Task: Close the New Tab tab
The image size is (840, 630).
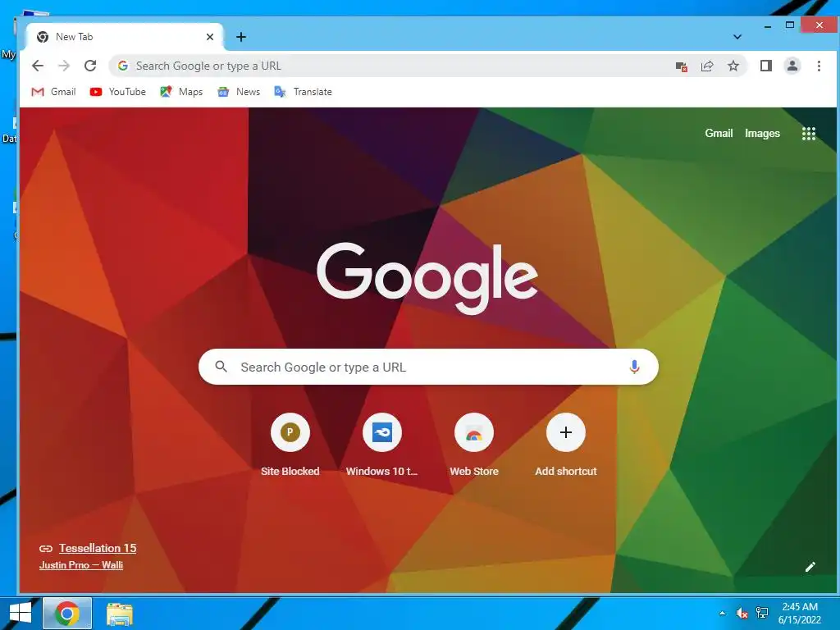Action: coord(210,37)
